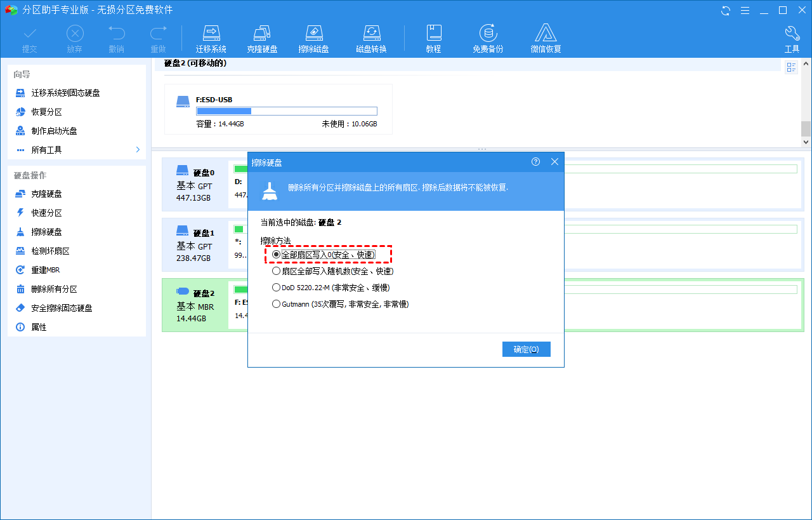
Task: Select 安全擦除固态硬盘 in sidebar
Action: coord(62,308)
